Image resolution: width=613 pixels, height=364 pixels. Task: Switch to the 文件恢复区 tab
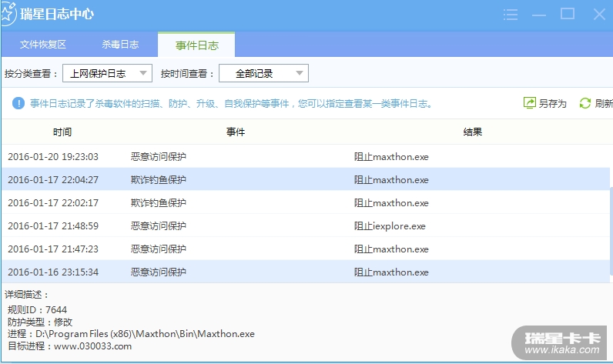43,45
